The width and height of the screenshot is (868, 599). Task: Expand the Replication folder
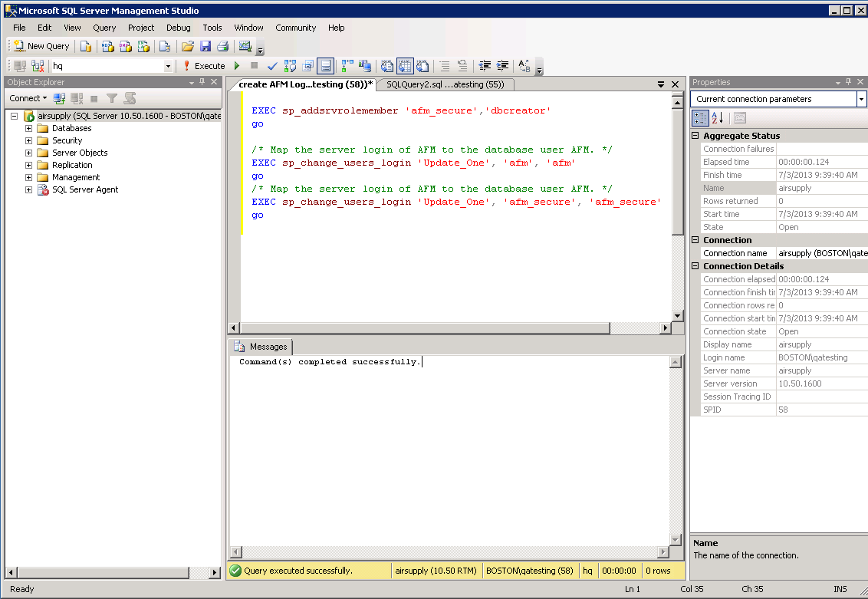click(29, 165)
